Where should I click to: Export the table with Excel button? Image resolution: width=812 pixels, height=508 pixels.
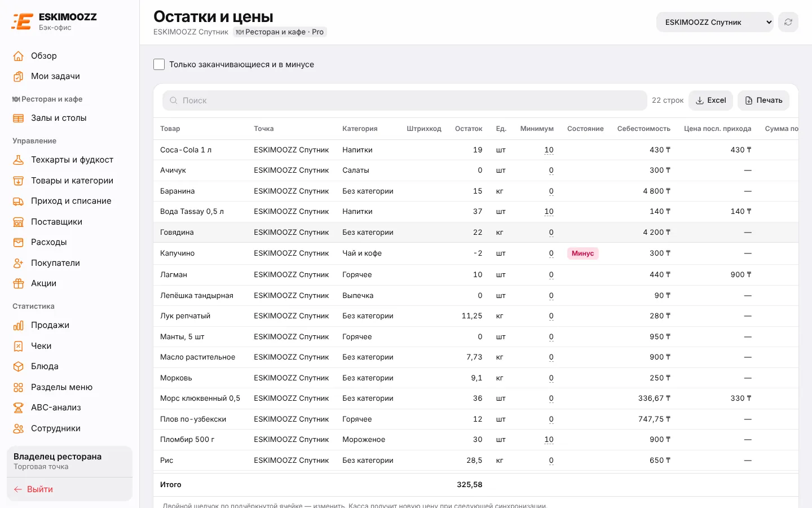pos(710,100)
